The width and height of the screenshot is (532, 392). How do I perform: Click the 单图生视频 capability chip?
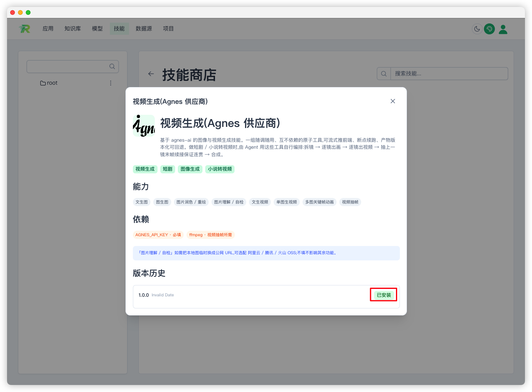(x=287, y=202)
